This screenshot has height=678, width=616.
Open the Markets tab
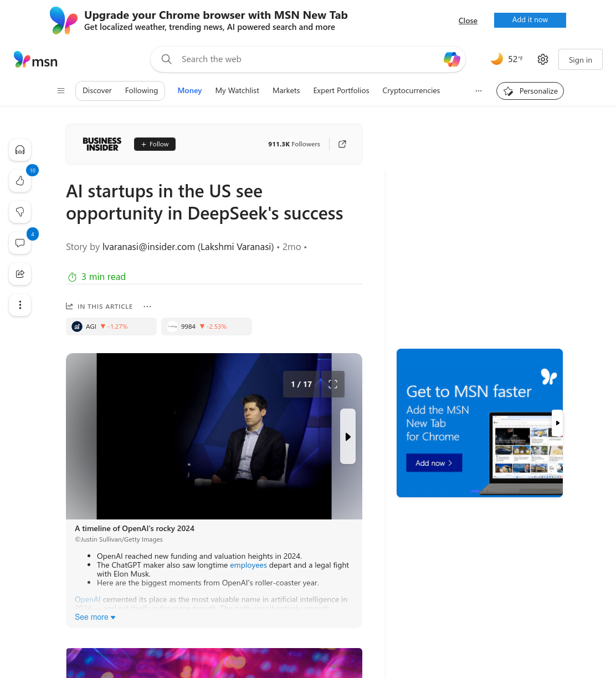click(286, 90)
